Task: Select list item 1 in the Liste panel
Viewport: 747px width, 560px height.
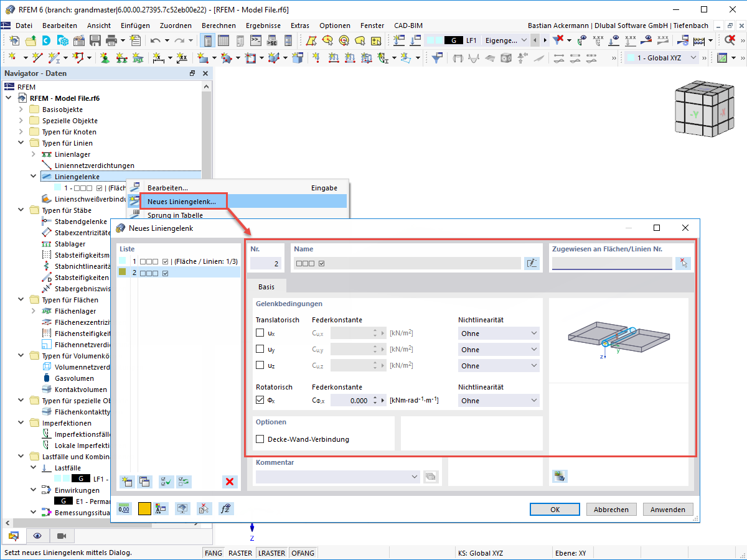Action: pyautogui.click(x=179, y=261)
